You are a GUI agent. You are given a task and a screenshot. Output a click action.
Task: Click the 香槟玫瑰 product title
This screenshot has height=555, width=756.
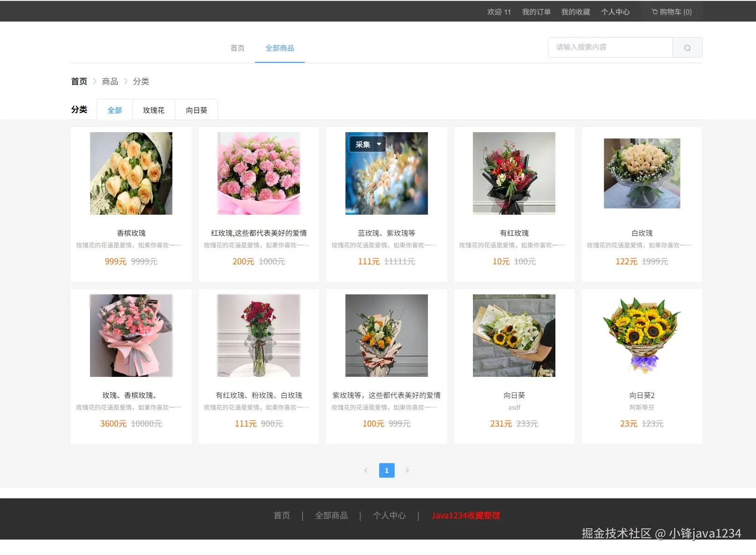(131, 233)
